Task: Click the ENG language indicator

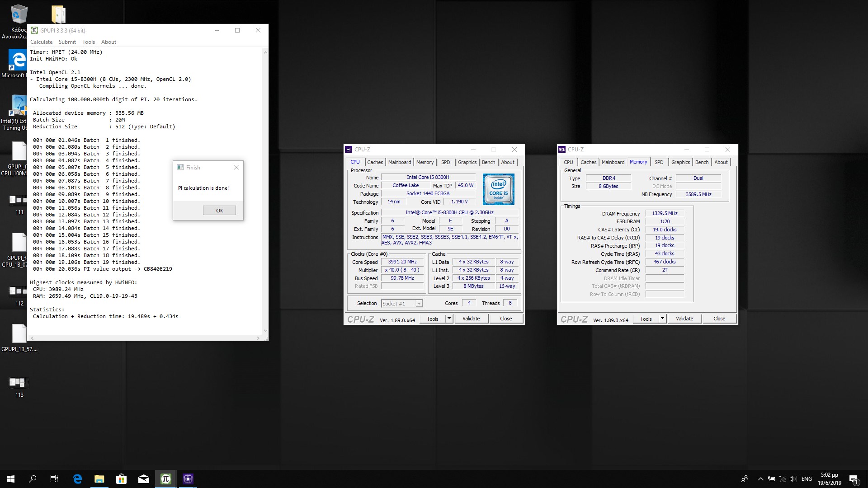Action: pos(807,479)
